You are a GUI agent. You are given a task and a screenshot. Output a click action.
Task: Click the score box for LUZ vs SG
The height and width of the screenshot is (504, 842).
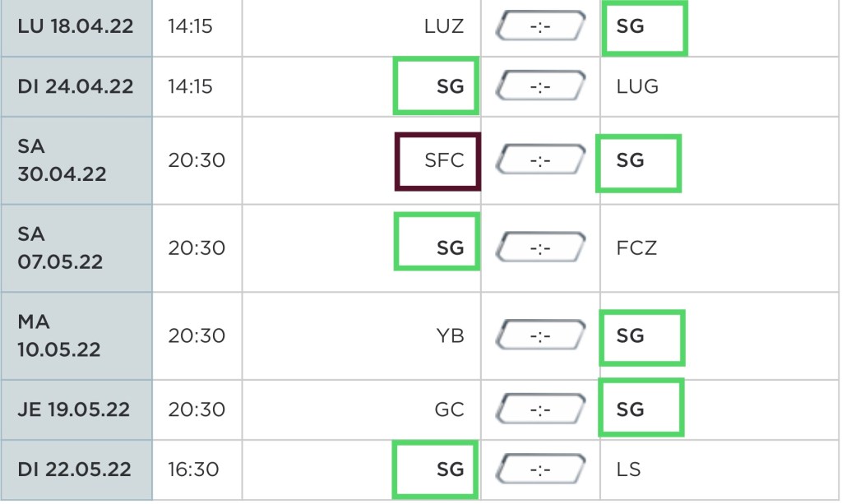click(540, 26)
